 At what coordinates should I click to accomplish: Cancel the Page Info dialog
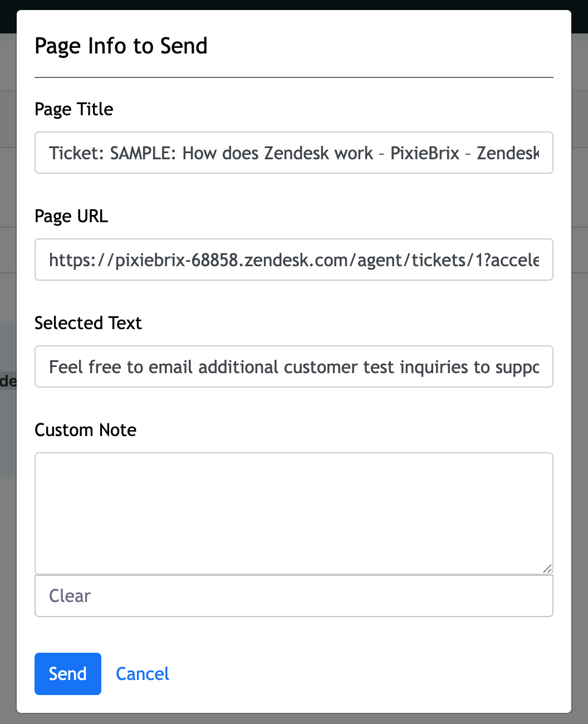tap(142, 674)
